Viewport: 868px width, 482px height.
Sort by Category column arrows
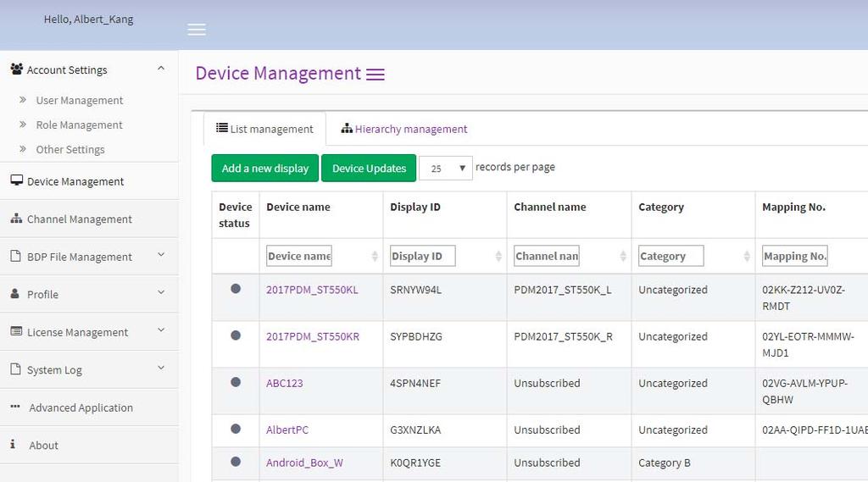point(747,256)
